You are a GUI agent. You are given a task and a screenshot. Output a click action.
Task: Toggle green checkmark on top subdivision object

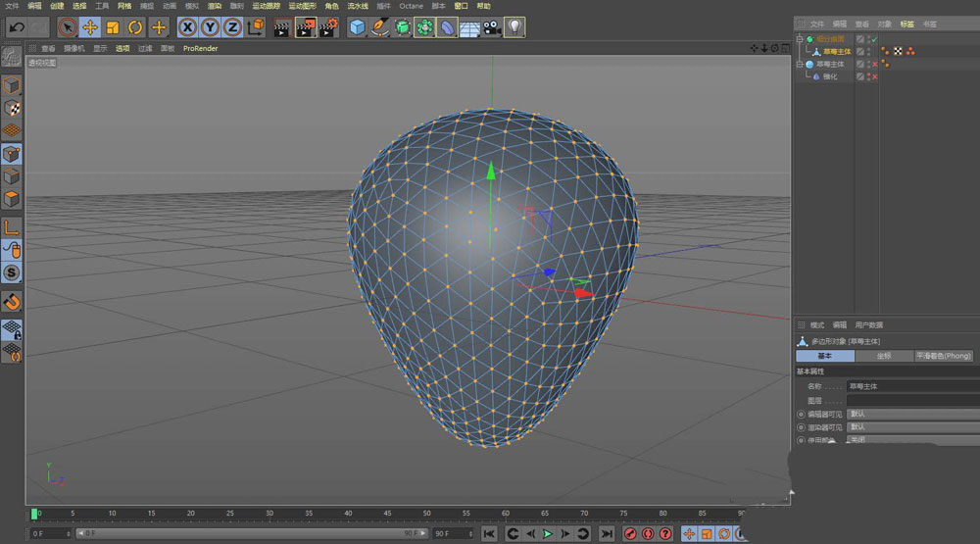[x=872, y=39]
